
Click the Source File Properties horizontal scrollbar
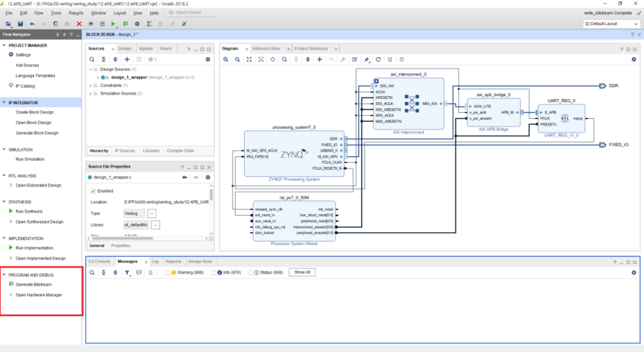point(122,238)
